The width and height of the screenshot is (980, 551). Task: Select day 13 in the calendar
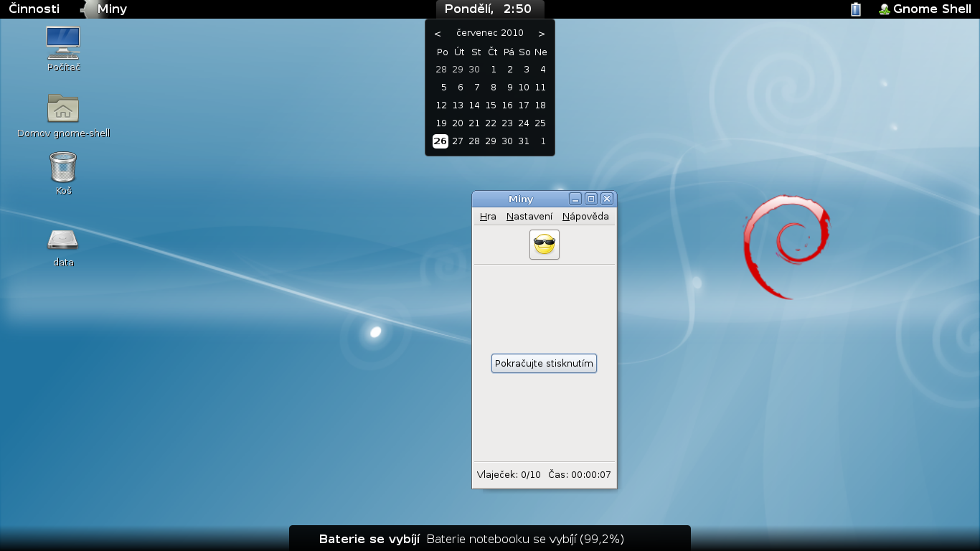pyautogui.click(x=458, y=105)
